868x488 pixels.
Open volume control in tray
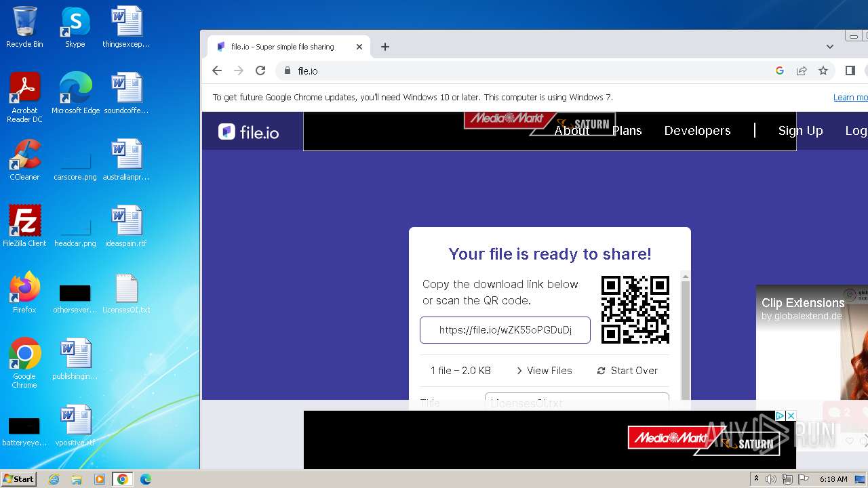[771, 479]
